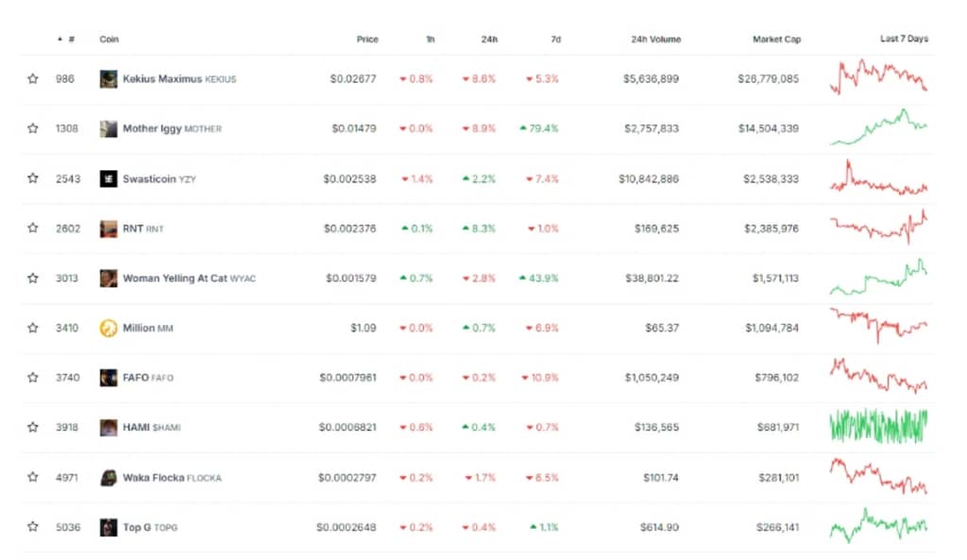Click the Kekius Maximus coin logo icon

[109, 79]
